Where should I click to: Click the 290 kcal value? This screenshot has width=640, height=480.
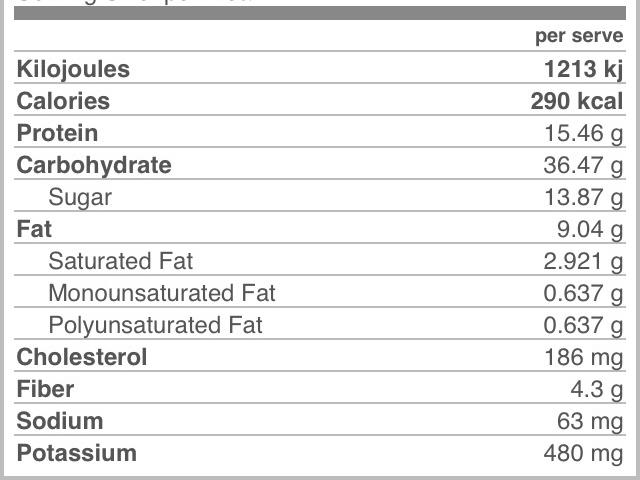(x=576, y=101)
